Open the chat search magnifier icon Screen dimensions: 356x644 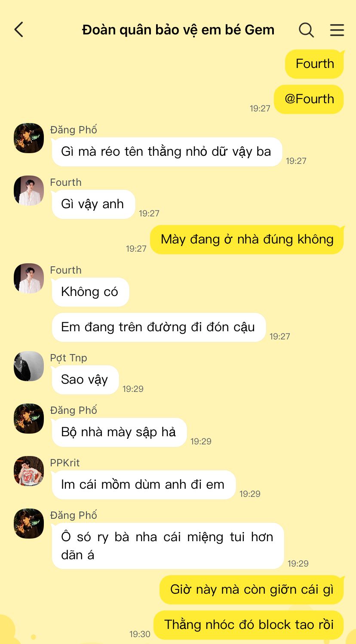306,30
